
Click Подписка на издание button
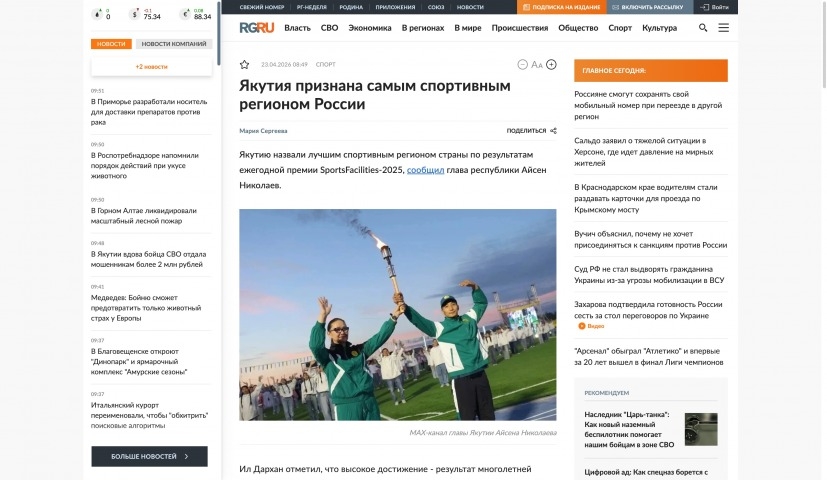click(x=562, y=7)
